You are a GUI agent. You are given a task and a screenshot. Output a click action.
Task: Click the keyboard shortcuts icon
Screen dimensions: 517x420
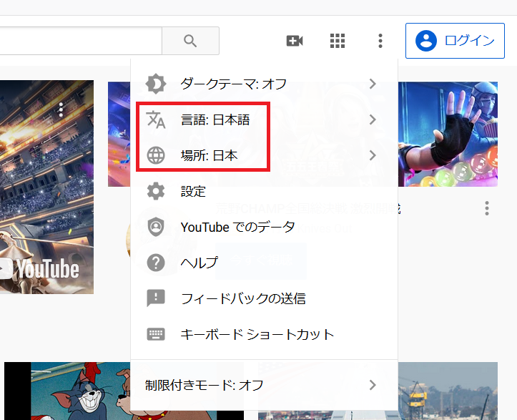click(156, 334)
